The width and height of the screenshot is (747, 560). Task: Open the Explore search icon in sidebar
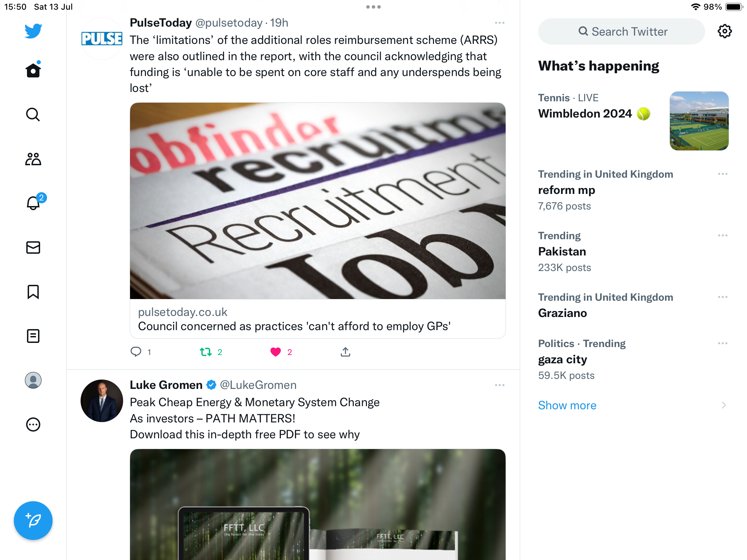point(33,114)
